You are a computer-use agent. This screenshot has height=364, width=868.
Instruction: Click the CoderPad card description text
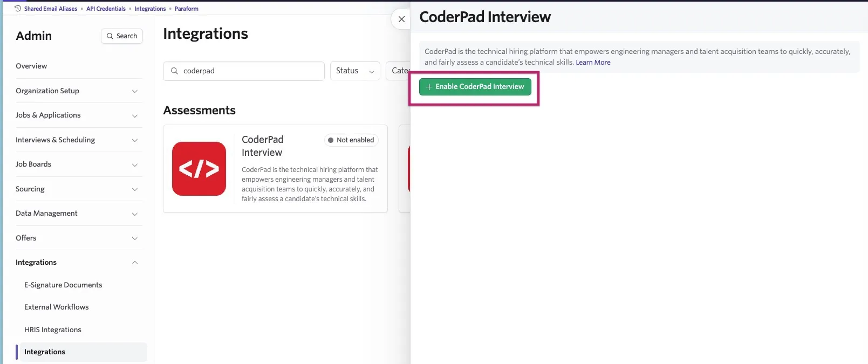[310, 184]
